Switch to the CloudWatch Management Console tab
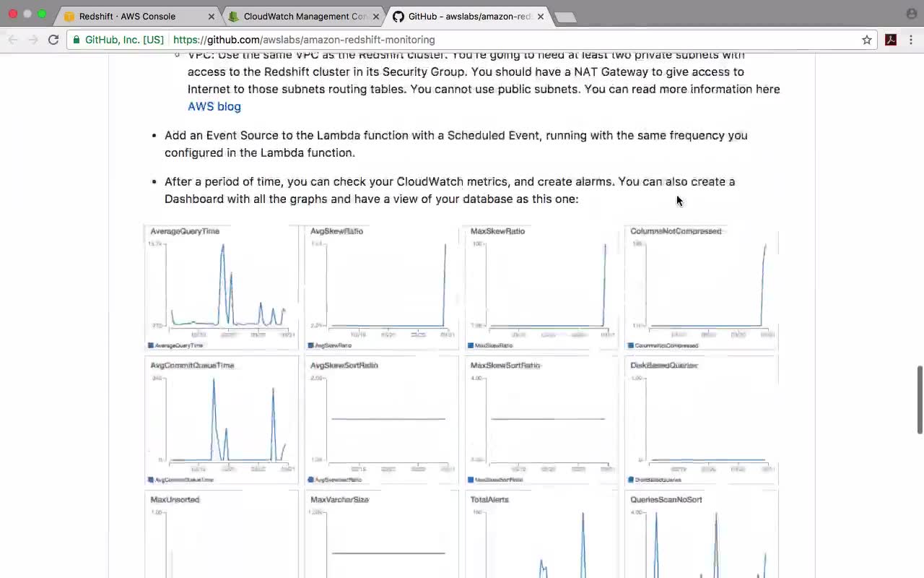The image size is (924, 578). (305, 17)
